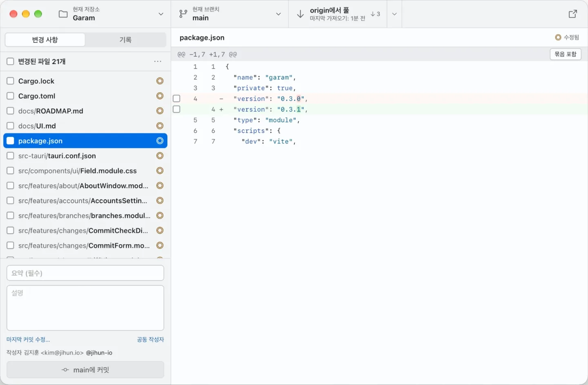Click the modified status icon for CommitCheckDi file
This screenshot has height=385, width=588.
coord(160,230)
